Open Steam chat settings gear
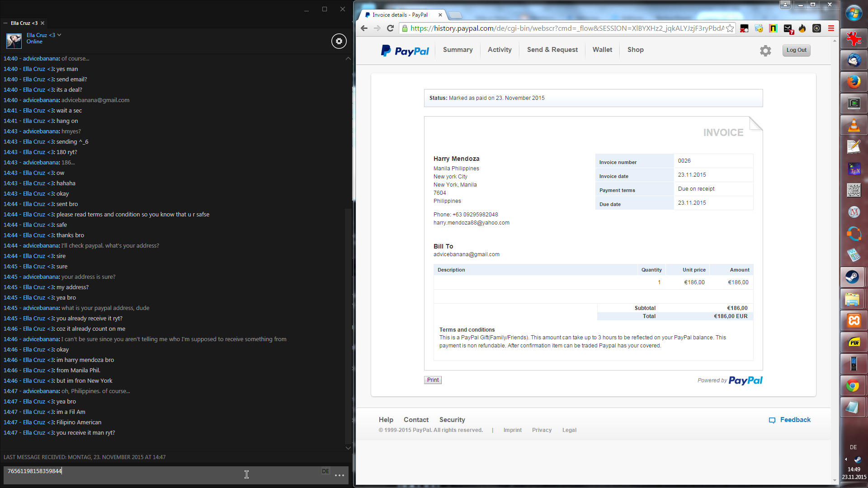This screenshot has width=868, height=488. (x=339, y=41)
